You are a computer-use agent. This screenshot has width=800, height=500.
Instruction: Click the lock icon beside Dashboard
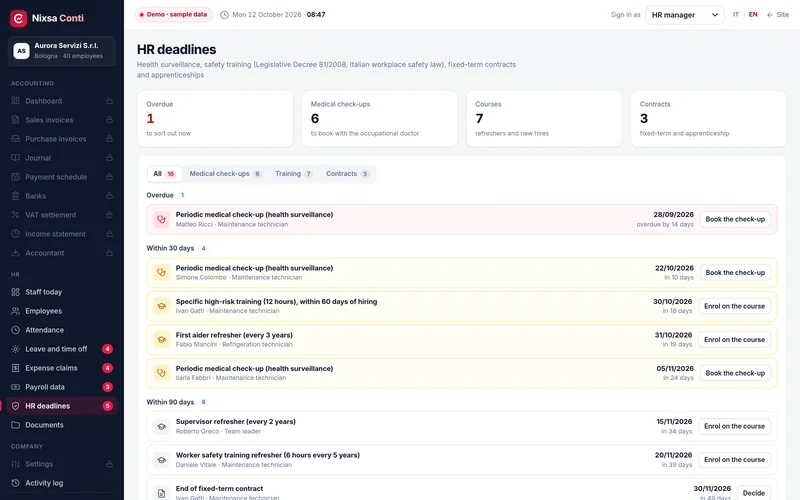(x=109, y=101)
